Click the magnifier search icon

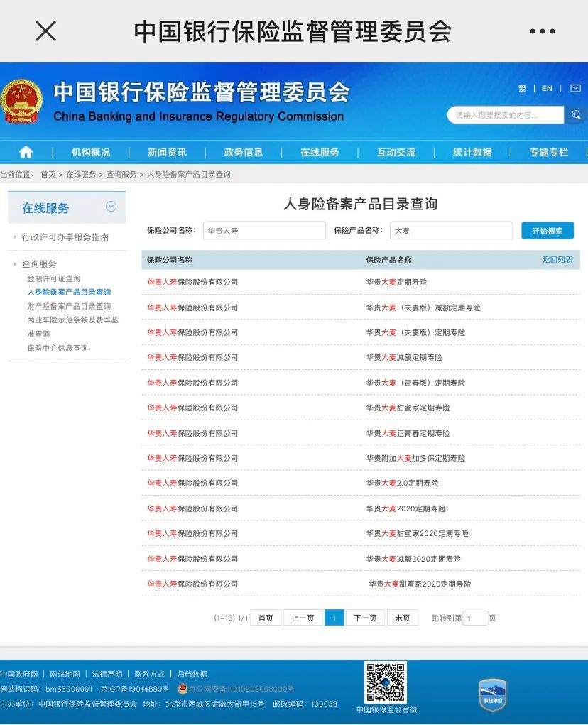[576, 114]
